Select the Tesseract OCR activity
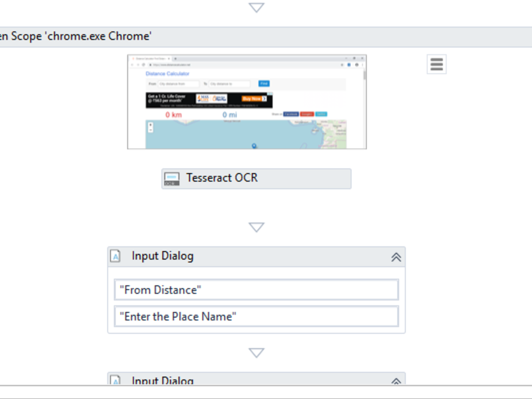 coord(256,178)
